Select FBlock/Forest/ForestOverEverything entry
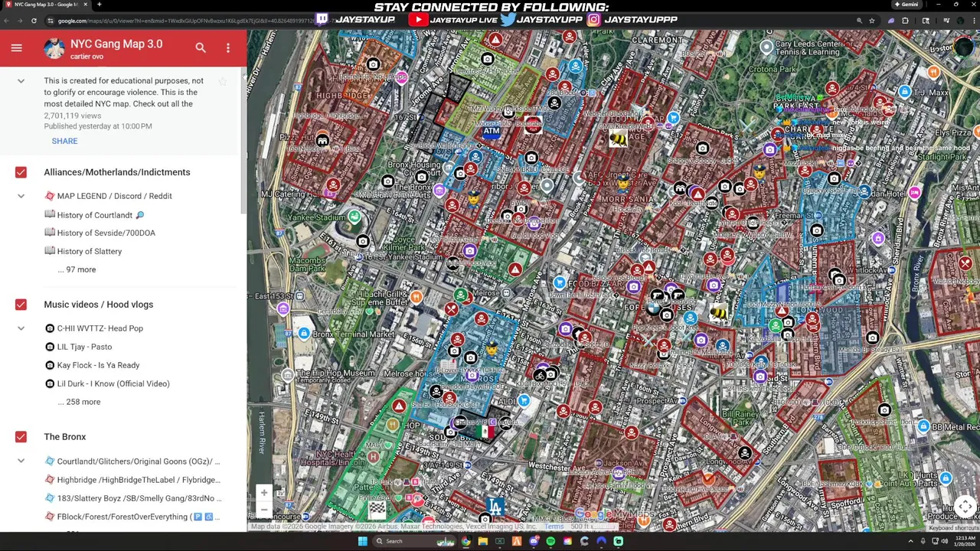This screenshot has width=980, height=551. 132,517
